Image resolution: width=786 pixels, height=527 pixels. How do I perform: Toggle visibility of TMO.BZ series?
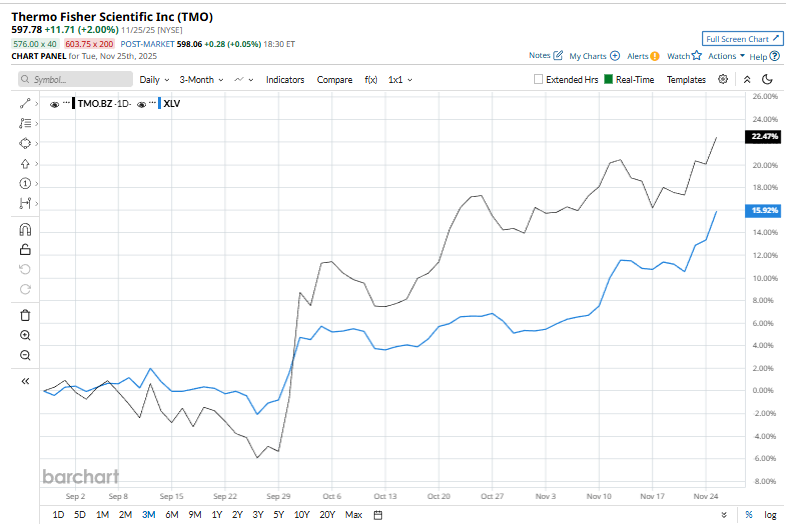point(55,104)
